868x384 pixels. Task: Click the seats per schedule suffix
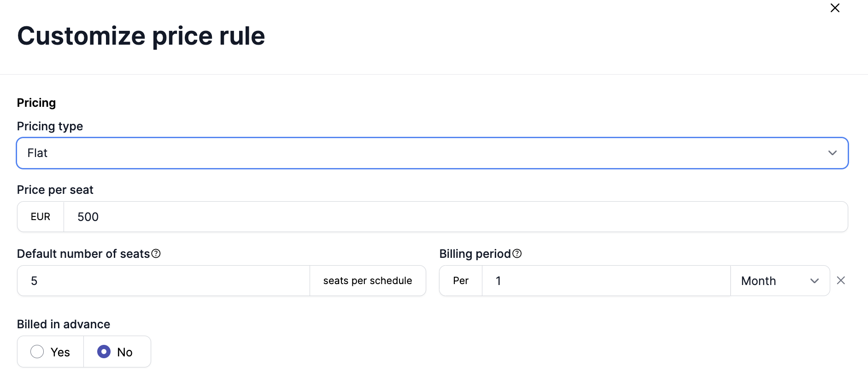tap(367, 281)
